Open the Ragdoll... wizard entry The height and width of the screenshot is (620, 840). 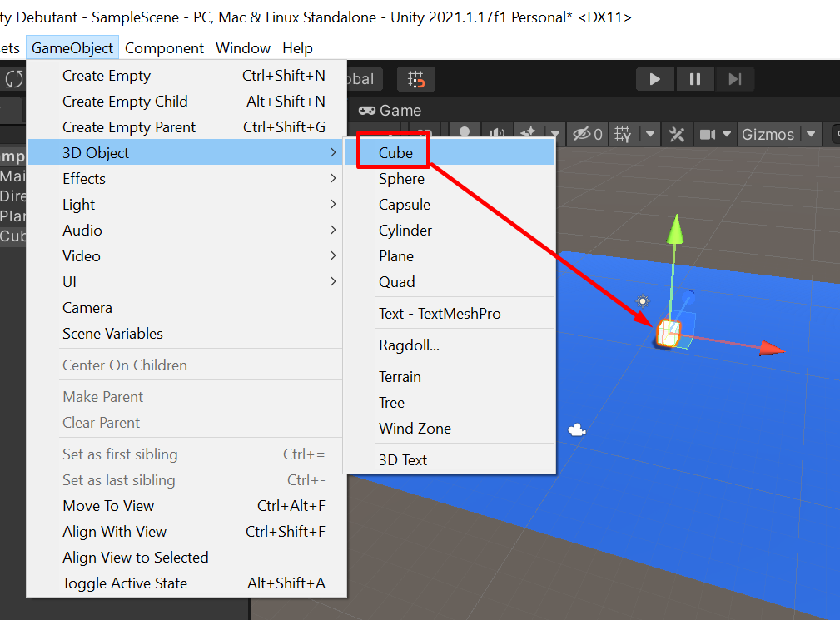coord(449,345)
